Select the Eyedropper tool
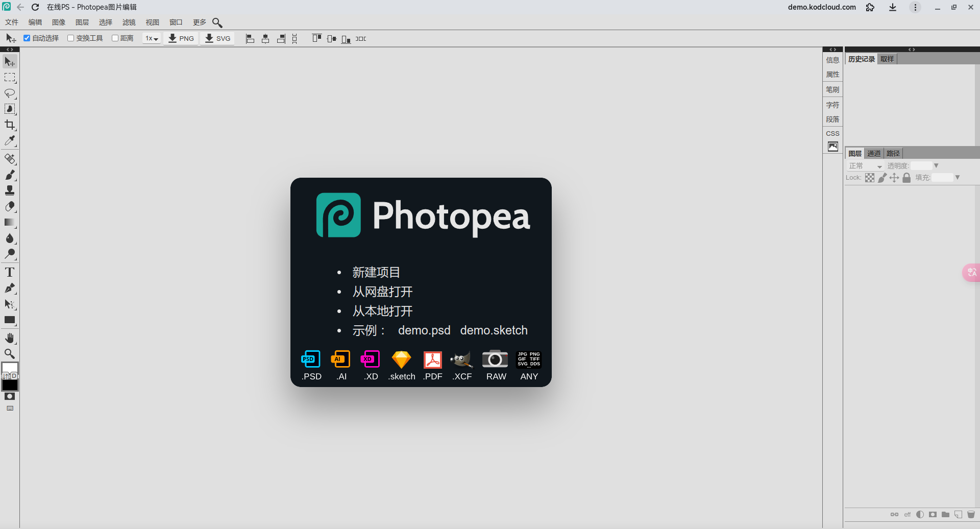980x529 pixels. click(x=10, y=141)
